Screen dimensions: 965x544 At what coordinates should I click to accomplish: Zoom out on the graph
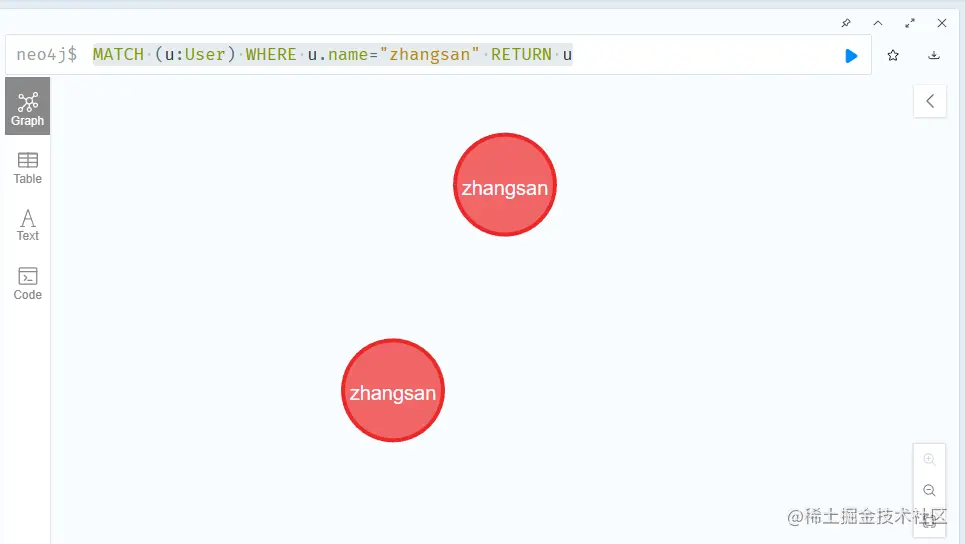(929, 490)
